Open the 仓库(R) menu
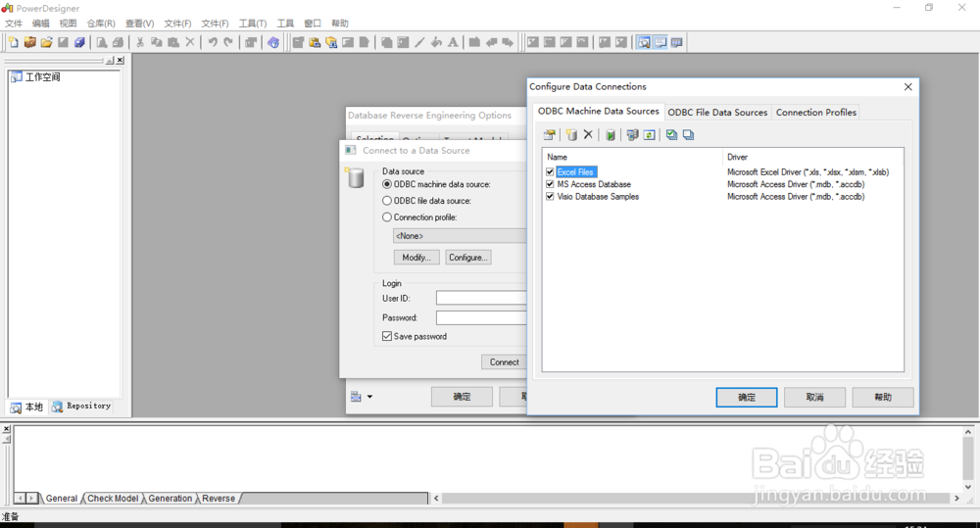The width and height of the screenshot is (980, 528). point(101,24)
